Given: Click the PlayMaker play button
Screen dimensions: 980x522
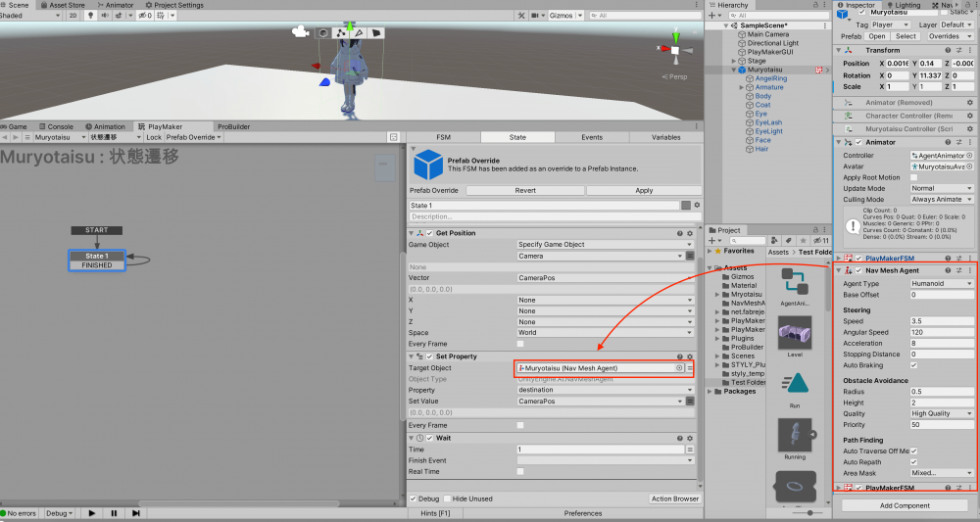Looking at the screenshot, I should click(x=92, y=513).
